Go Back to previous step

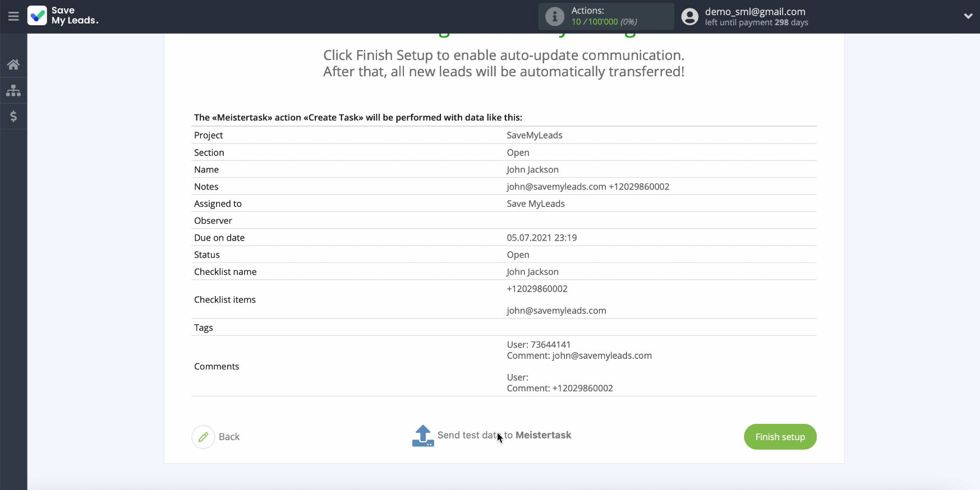(x=229, y=437)
